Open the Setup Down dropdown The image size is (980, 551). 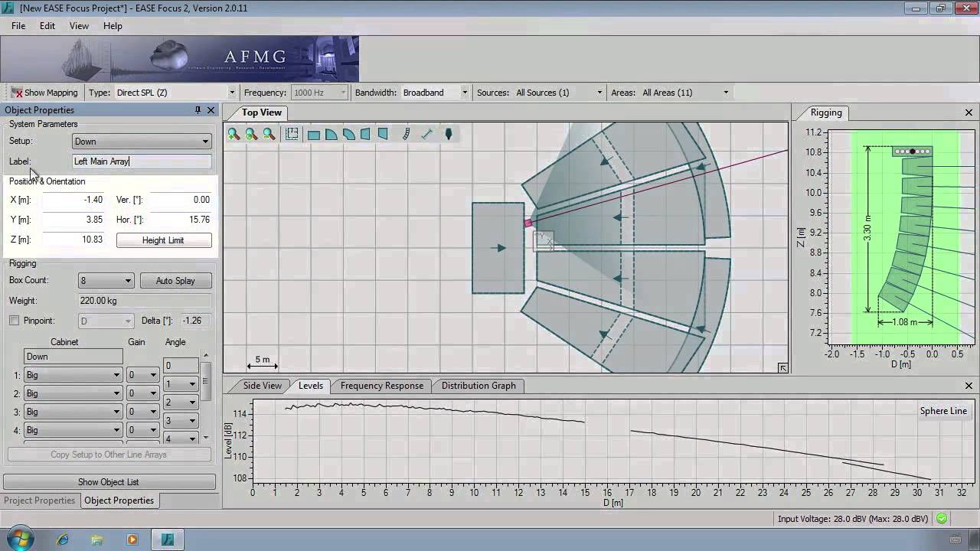pos(142,142)
